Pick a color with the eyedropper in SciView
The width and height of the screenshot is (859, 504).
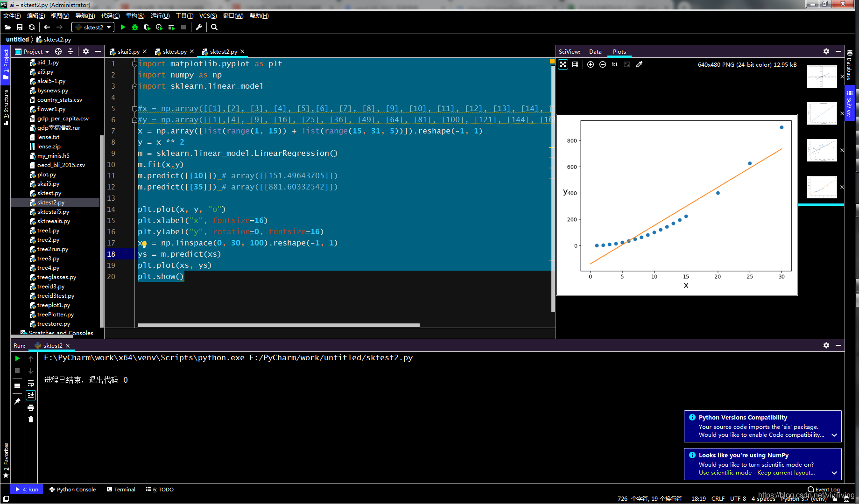click(639, 64)
